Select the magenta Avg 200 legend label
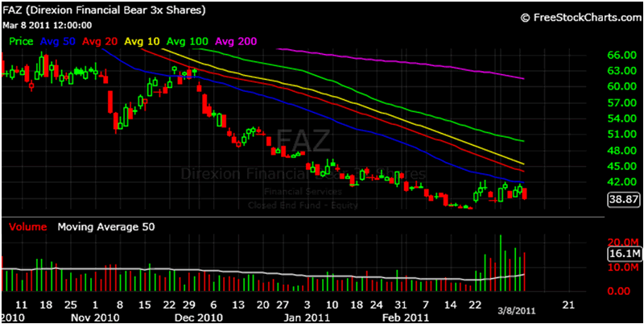 click(x=236, y=42)
